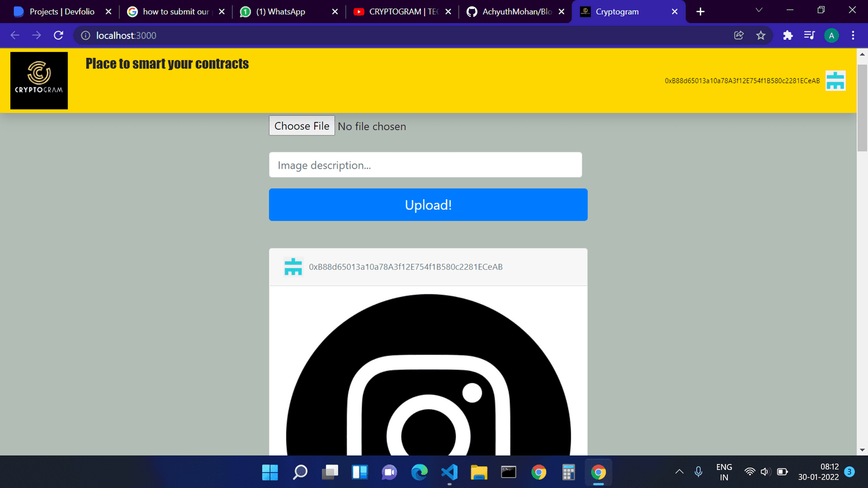The height and width of the screenshot is (488, 868).
Task: Click the Place to smart your contracts heading
Action: [167, 64]
